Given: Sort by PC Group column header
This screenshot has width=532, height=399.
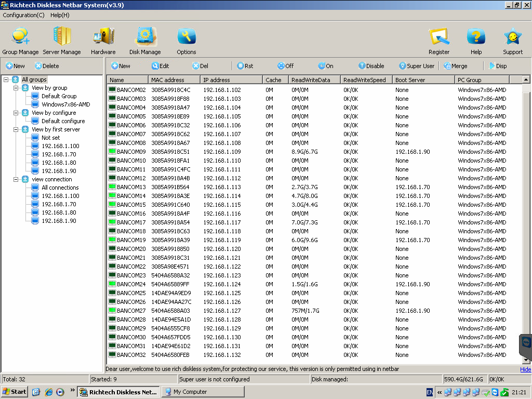Looking at the screenshot, I should tap(482, 80).
